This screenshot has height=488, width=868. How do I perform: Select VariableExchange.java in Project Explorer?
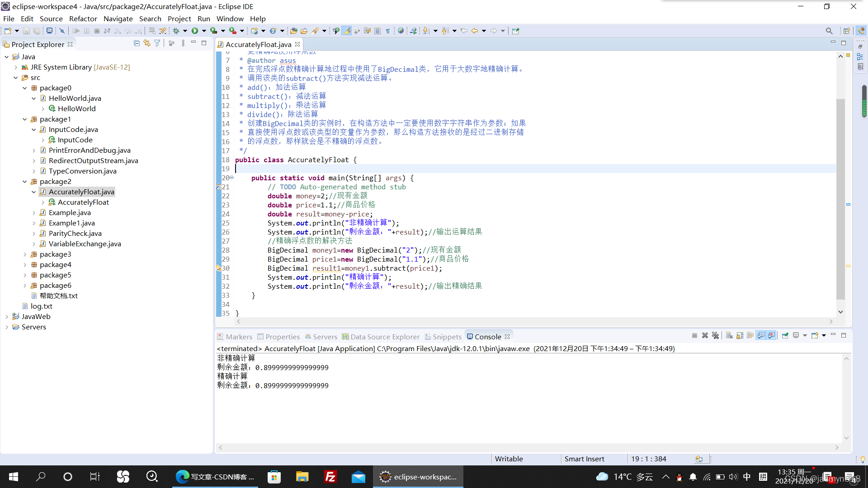tap(85, 244)
